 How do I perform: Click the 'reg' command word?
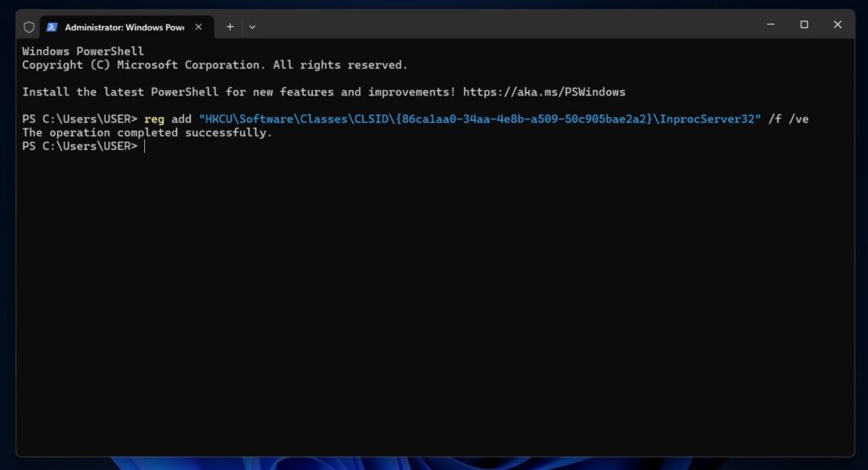154,119
